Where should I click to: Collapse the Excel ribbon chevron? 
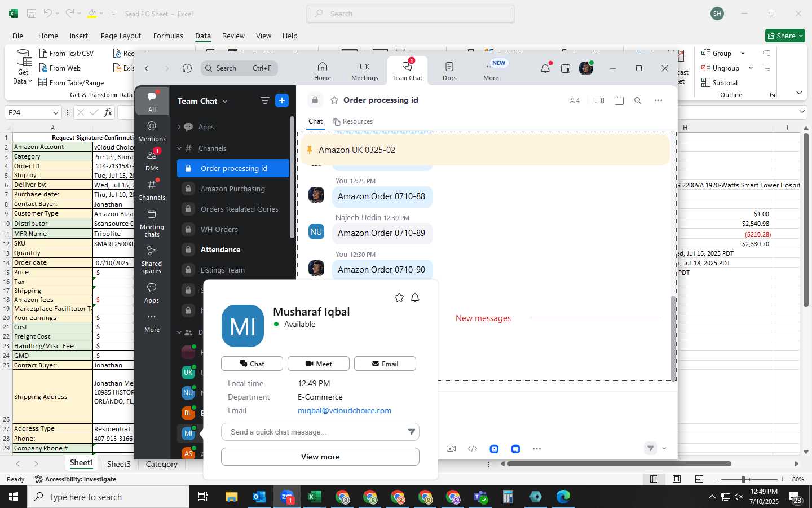click(799, 93)
